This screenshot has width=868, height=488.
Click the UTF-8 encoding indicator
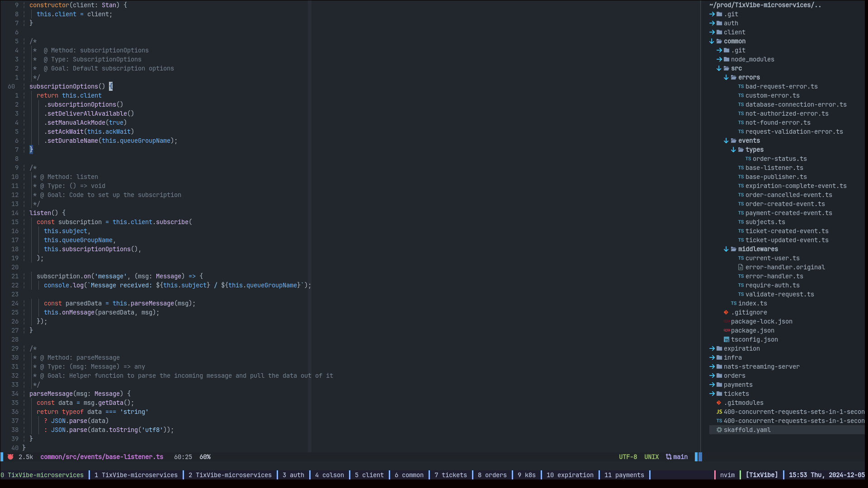coord(627,457)
